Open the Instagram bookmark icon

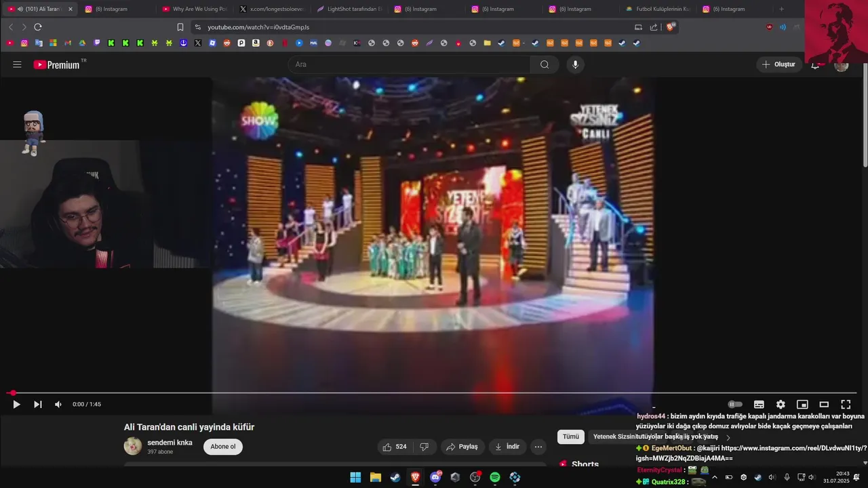[x=24, y=43]
